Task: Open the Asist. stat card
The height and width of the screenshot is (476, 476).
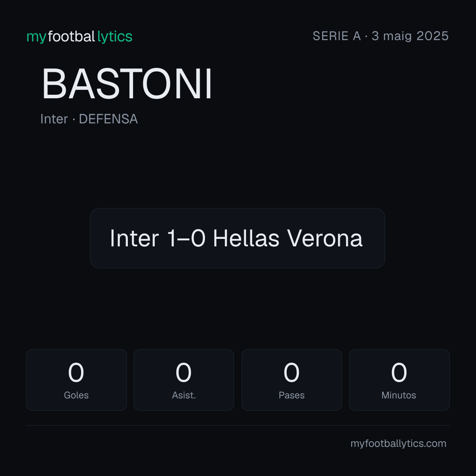Action: 184,380
